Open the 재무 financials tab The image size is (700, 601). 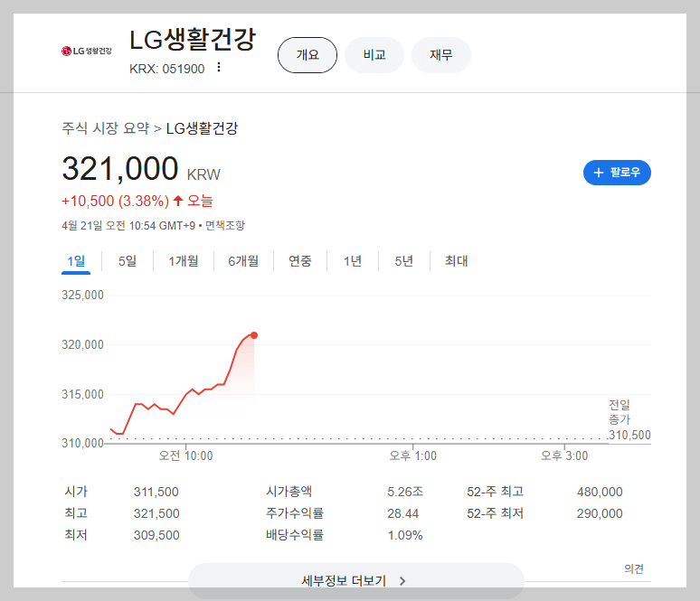click(441, 55)
